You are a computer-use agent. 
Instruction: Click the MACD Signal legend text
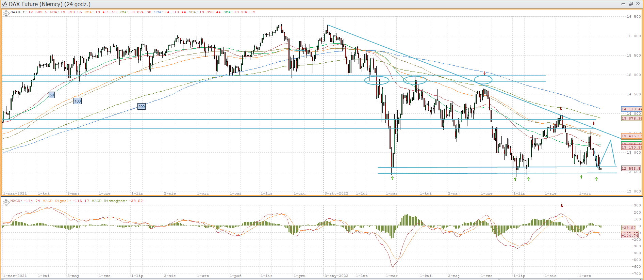57,201
